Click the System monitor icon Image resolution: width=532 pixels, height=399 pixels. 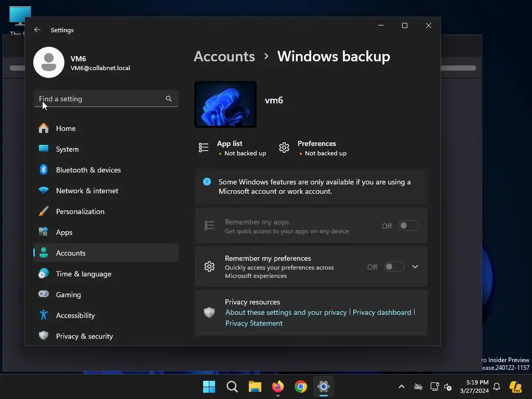[x=44, y=149]
